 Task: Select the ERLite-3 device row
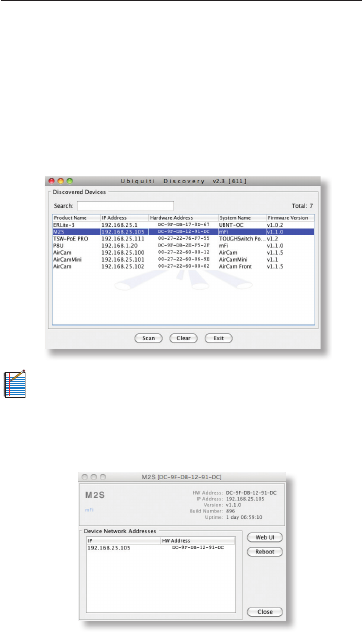click(184, 225)
